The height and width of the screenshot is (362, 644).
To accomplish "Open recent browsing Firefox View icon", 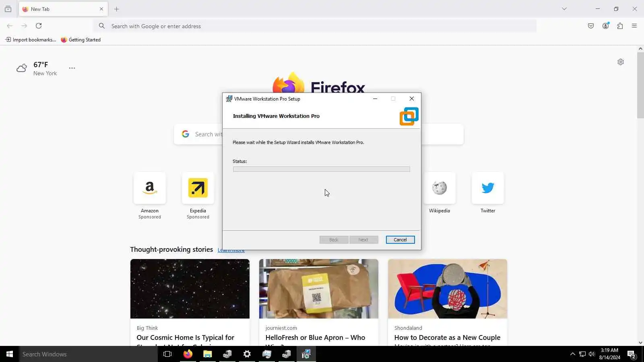I will (8, 9).
